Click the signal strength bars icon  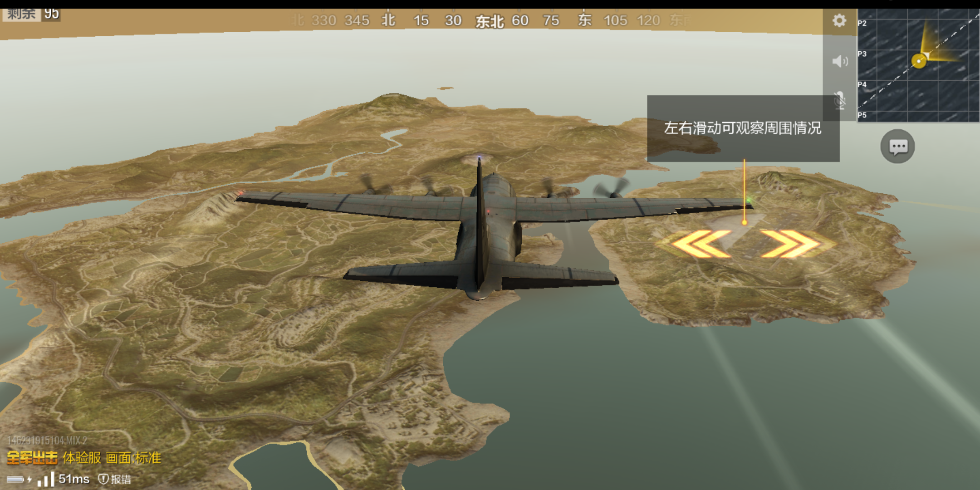point(46,479)
